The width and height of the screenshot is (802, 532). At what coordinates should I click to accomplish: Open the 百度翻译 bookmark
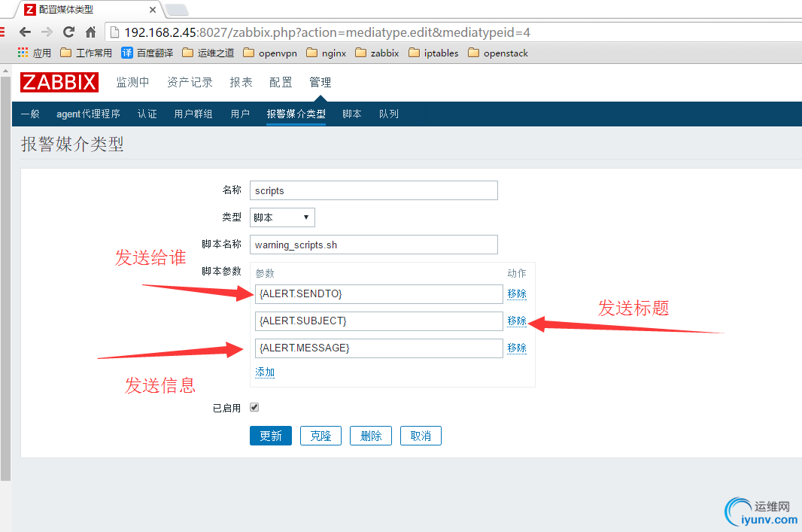[147, 53]
